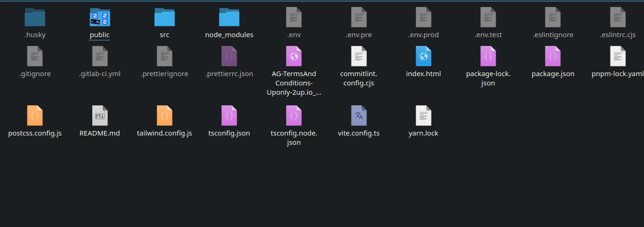The height and width of the screenshot is (227, 644).
Task: Open the index.html file
Action: [x=423, y=57]
